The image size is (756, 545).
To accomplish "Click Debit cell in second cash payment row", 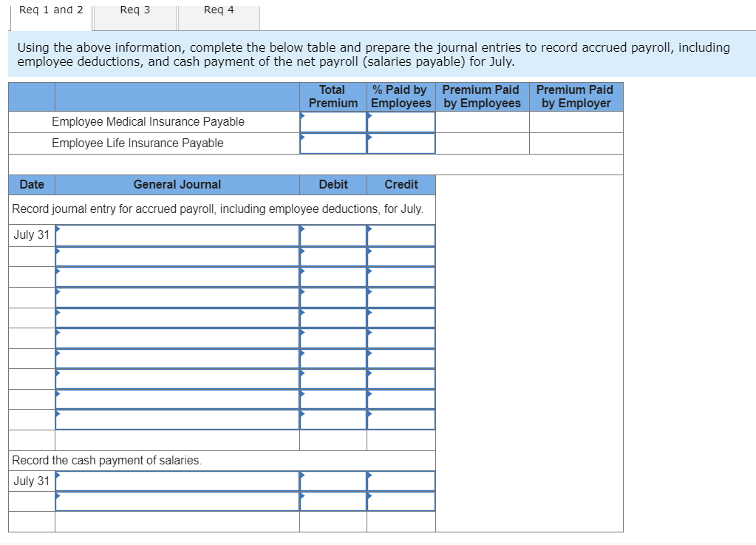I will tap(333, 501).
